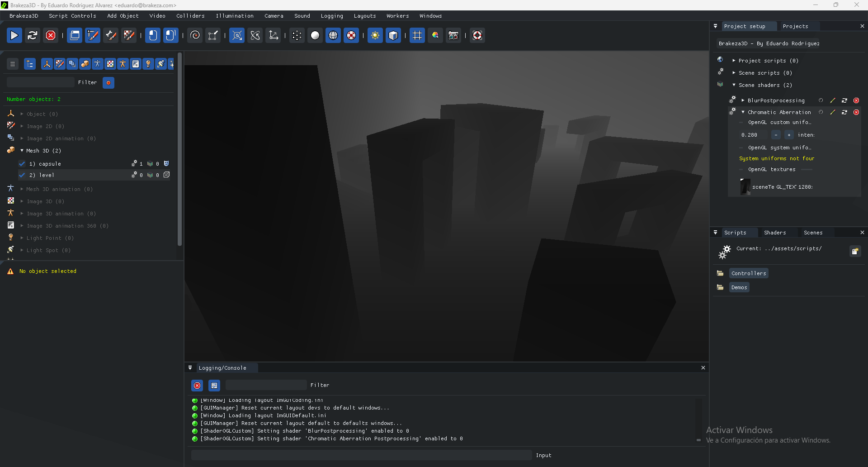
Task: Switch to the Shaders tab
Action: (774, 233)
